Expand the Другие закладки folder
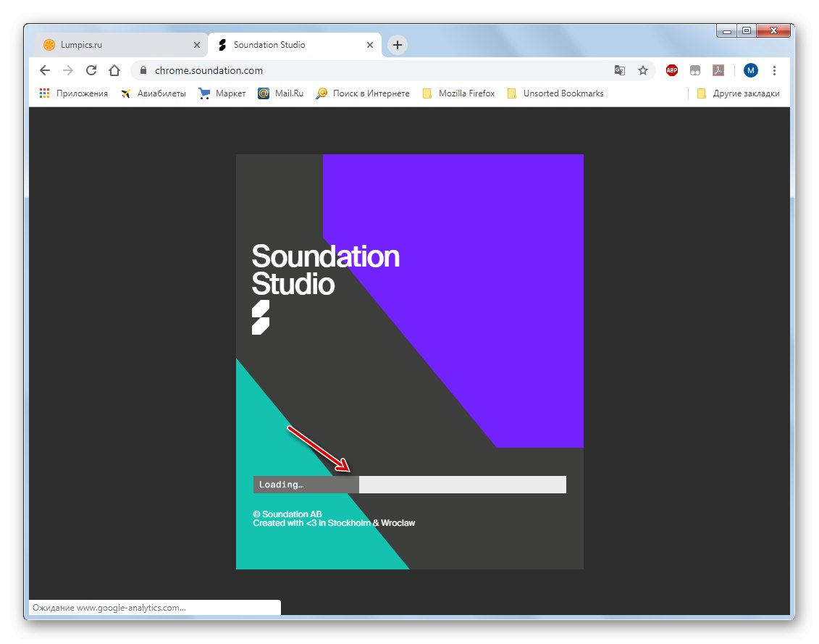The width and height of the screenshot is (819, 644). point(738,93)
